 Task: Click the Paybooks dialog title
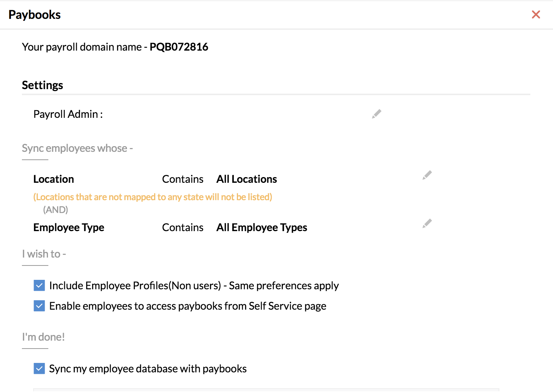pyautogui.click(x=34, y=15)
